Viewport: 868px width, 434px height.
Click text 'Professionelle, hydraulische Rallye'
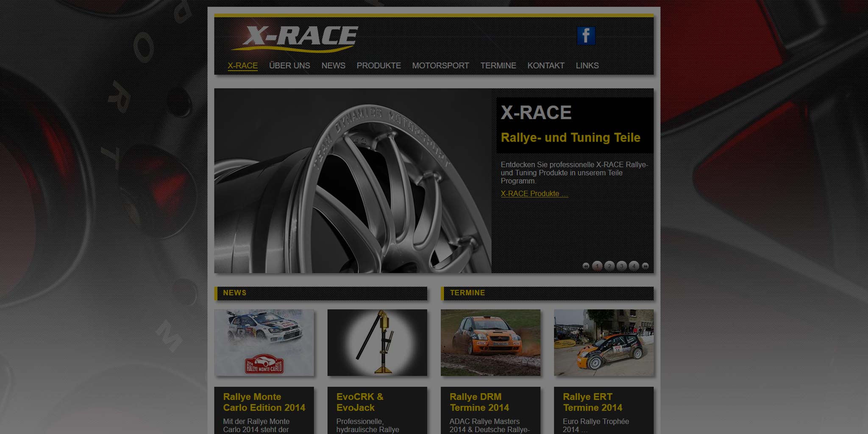(367, 426)
